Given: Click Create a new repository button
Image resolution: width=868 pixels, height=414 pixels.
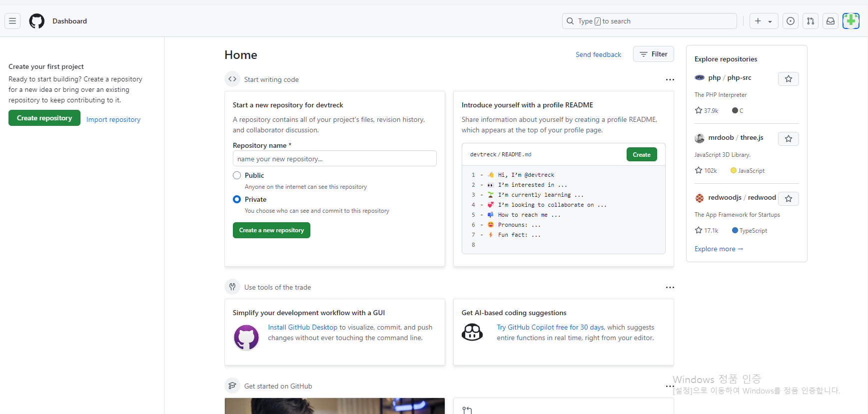Looking at the screenshot, I should click(271, 230).
